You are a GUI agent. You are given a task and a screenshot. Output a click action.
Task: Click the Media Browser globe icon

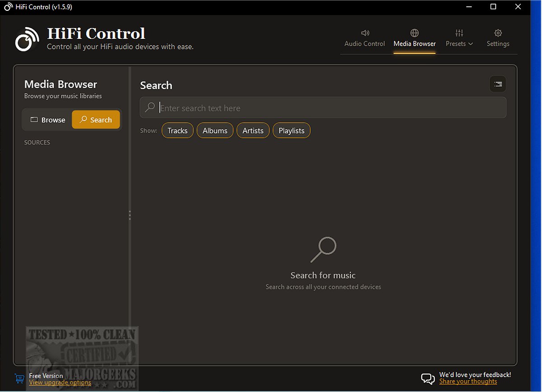414,33
